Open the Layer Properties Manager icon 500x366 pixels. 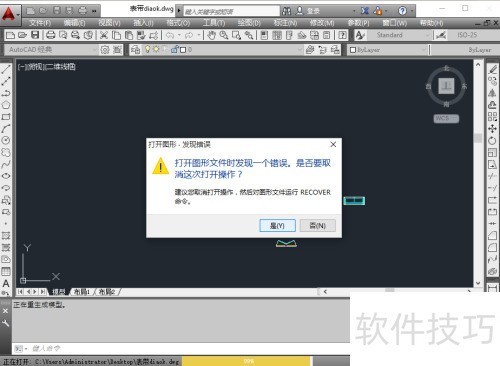pos(135,50)
